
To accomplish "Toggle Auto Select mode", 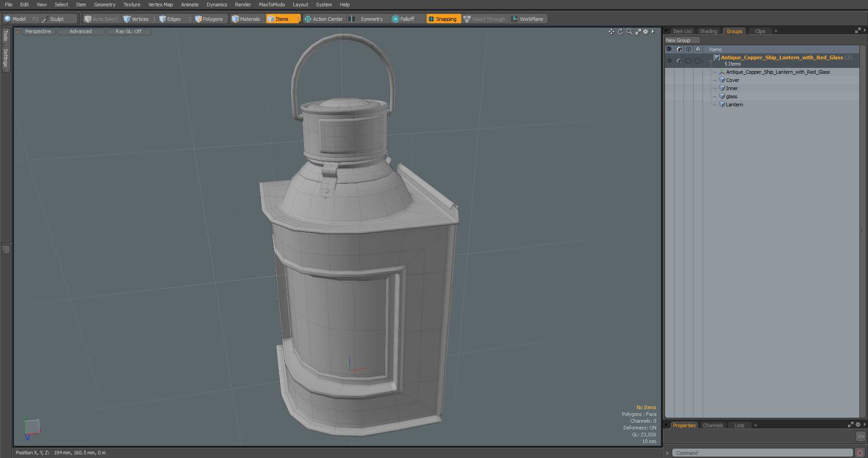I will coord(101,19).
